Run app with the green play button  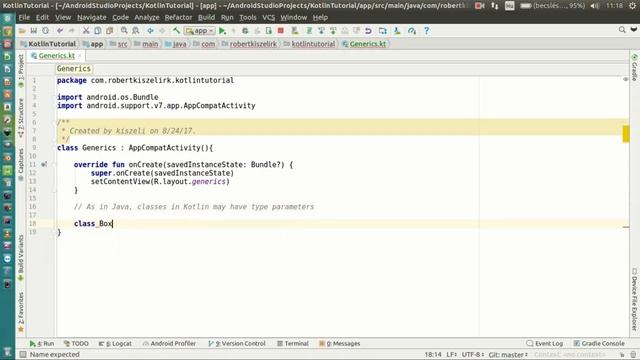tap(222, 31)
